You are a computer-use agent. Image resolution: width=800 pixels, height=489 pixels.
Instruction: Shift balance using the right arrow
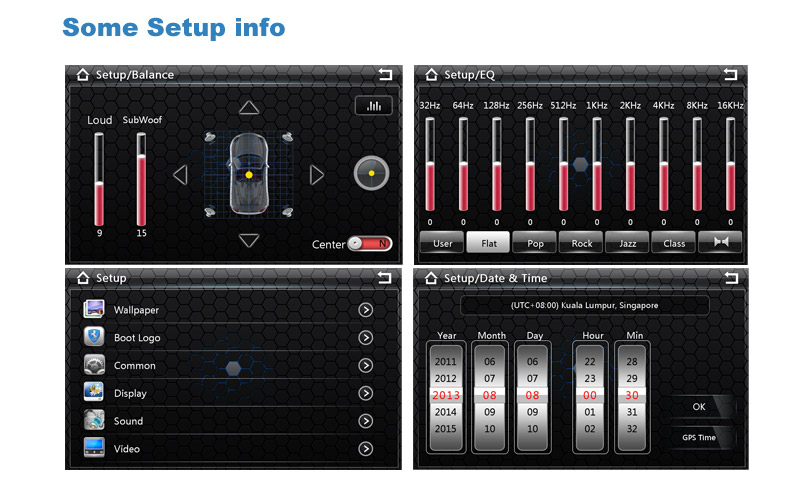coord(317,175)
